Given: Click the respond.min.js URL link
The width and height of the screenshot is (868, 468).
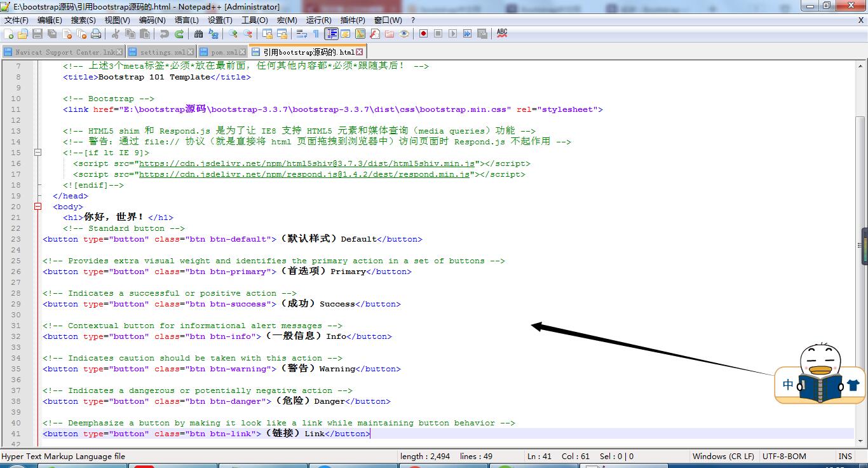Looking at the screenshot, I should point(304,174).
